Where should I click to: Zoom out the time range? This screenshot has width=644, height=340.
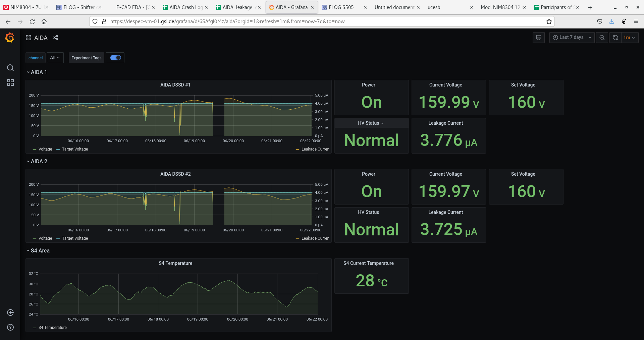click(x=602, y=38)
